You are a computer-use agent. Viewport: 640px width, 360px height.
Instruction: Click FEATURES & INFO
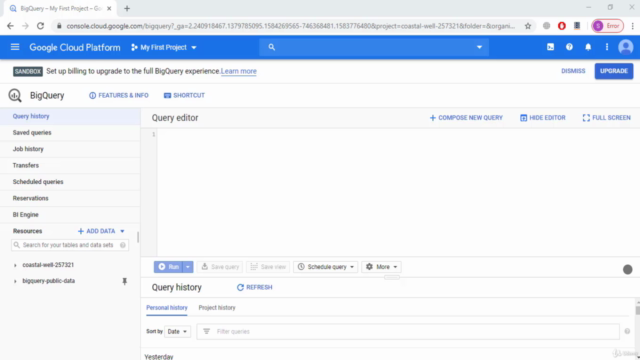[x=119, y=95]
